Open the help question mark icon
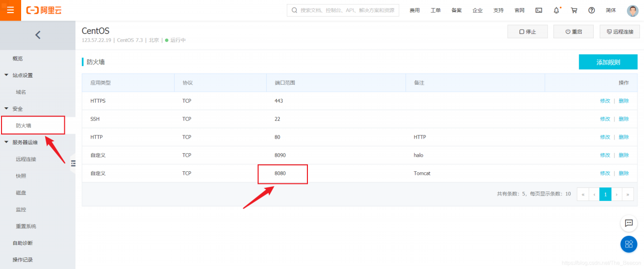The height and width of the screenshot is (269, 644). point(592,10)
